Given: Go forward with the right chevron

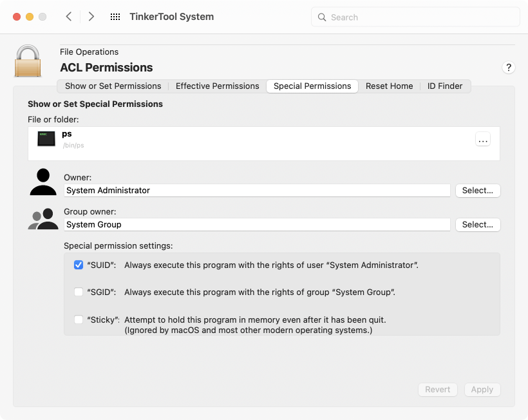Looking at the screenshot, I should tap(91, 17).
